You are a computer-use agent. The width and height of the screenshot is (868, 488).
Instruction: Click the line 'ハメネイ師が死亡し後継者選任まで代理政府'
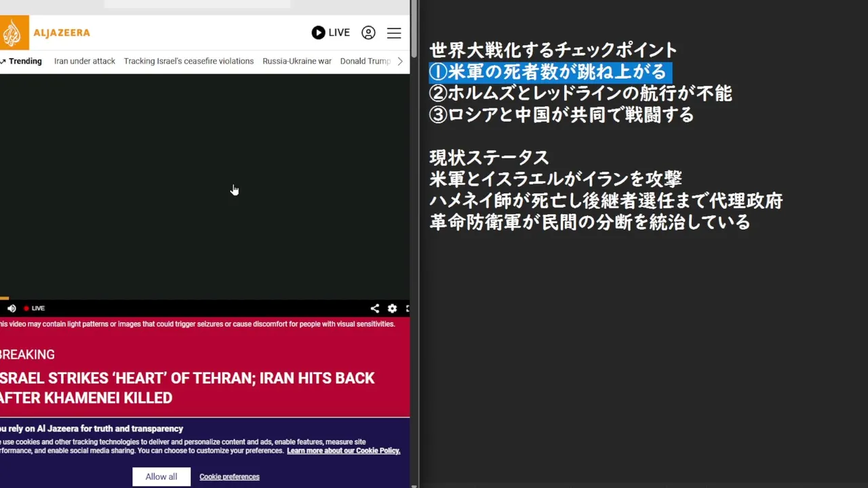coord(606,201)
